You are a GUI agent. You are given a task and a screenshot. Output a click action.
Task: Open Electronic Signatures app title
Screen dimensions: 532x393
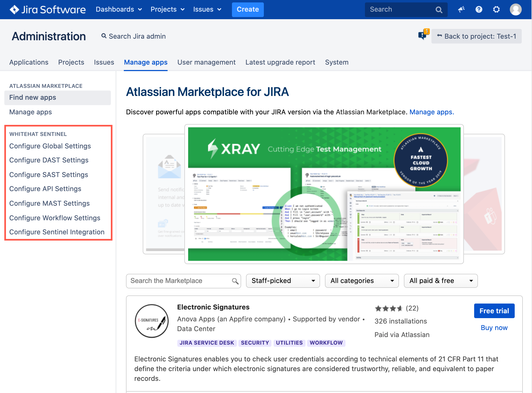point(213,307)
